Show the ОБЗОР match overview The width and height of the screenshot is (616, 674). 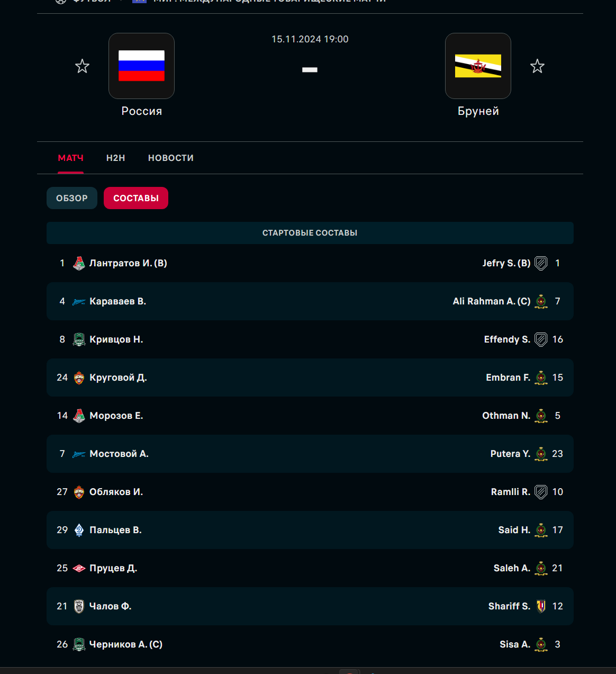click(x=72, y=198)
